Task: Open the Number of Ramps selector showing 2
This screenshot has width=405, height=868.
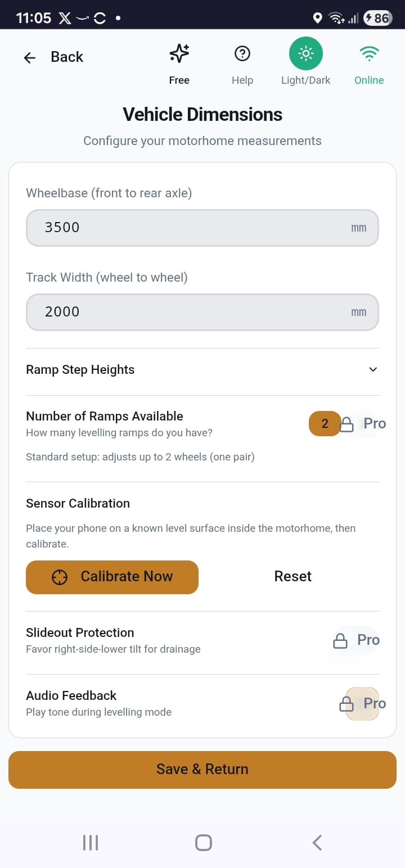Action: click(x=325, y=423)
